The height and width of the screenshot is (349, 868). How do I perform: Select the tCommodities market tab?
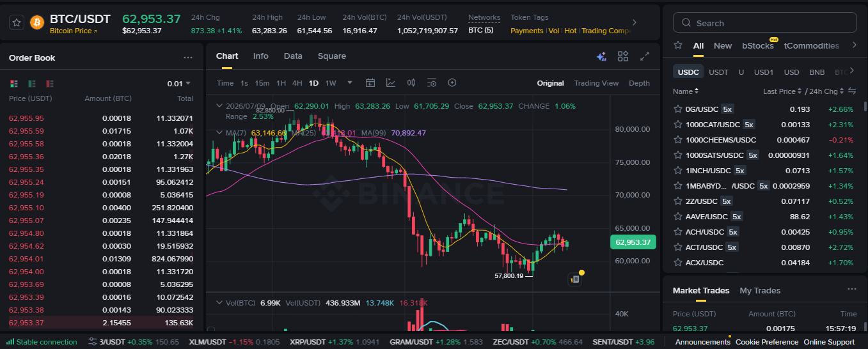pyautogui.click(x=812, y=45)
